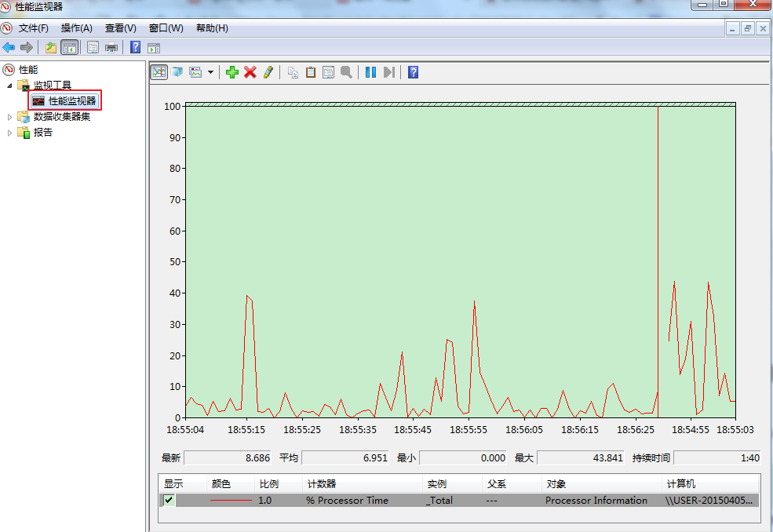
Task: Open the graph Properties icon
Action: point(328,72)
